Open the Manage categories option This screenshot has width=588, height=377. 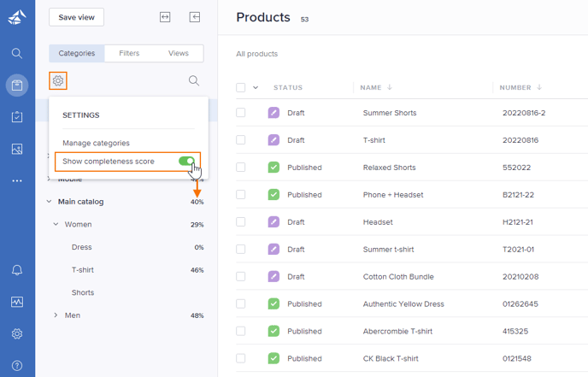96,143
